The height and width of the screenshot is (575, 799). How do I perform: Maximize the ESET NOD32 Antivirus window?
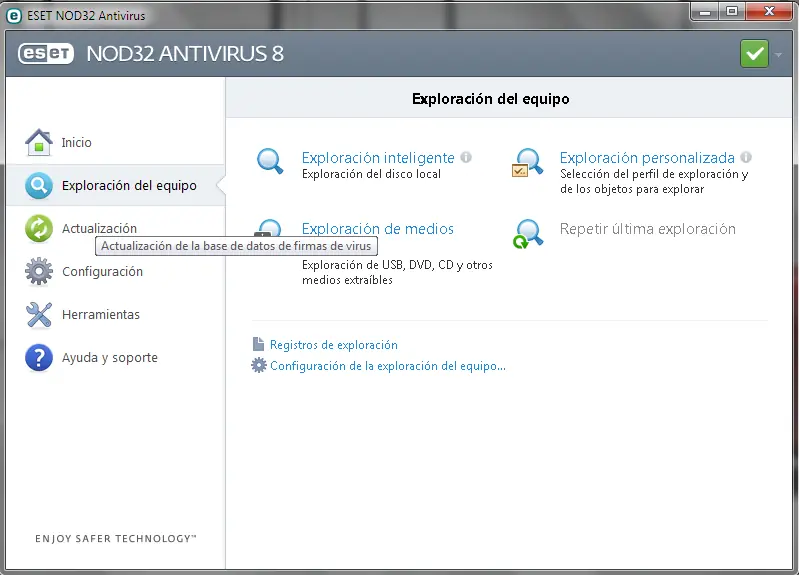[732, 12]
